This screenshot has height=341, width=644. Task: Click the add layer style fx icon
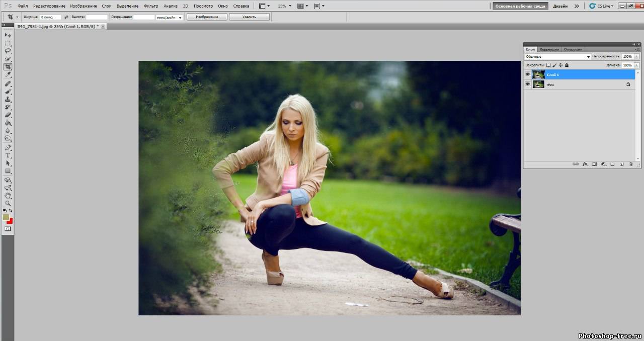pyautogui.click(x=585, y=164)
